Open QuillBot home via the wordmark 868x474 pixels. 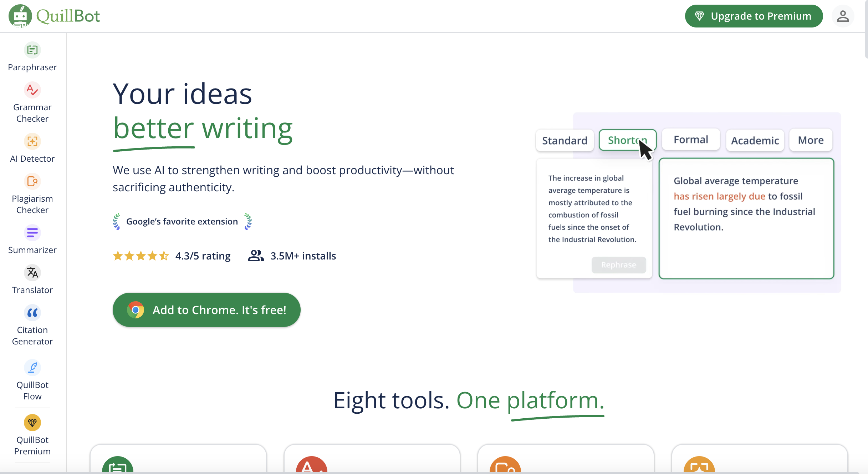coord(68,16)
